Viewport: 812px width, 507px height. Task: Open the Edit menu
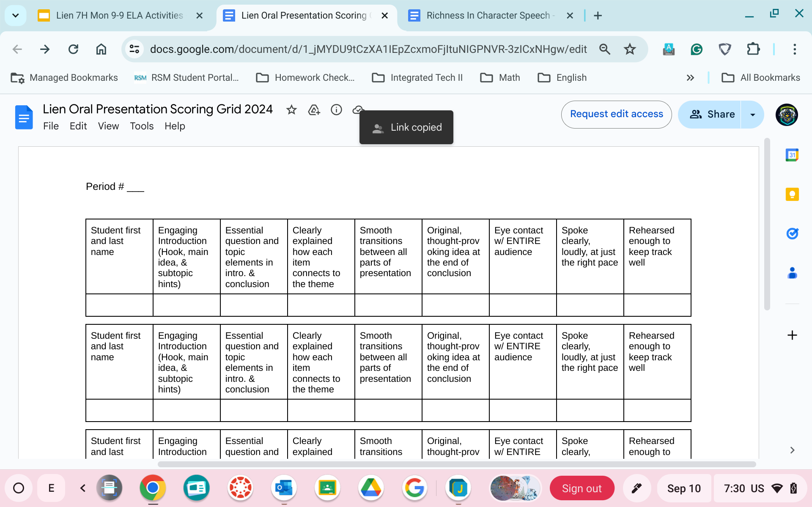(x=78, y=126)
